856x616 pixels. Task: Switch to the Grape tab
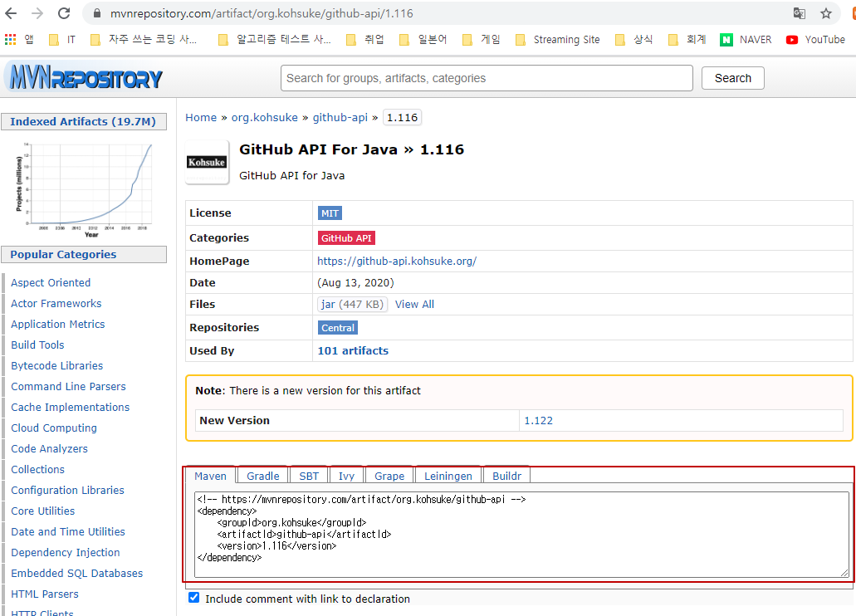pyautogui.click(x=389, y=476)
